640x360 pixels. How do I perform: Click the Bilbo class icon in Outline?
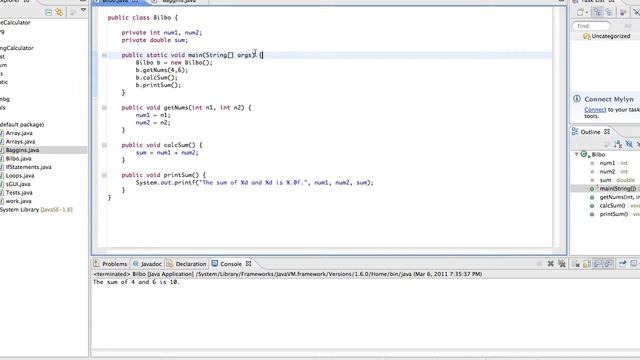tap(584, 154)
